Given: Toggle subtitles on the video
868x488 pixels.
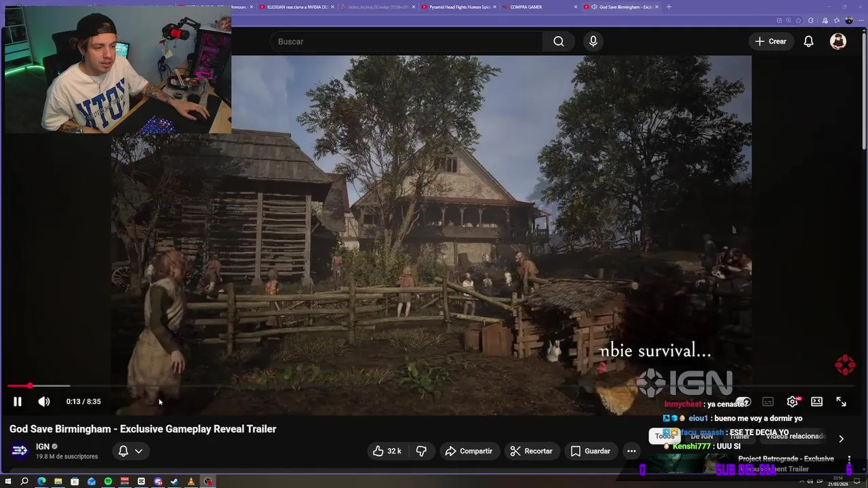Looking at the screenshot, I should click(768, 401).
